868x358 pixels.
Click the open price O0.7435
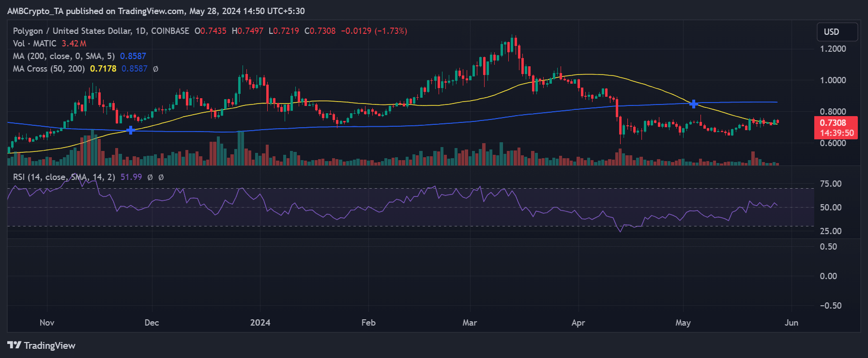tap(211, 31)
